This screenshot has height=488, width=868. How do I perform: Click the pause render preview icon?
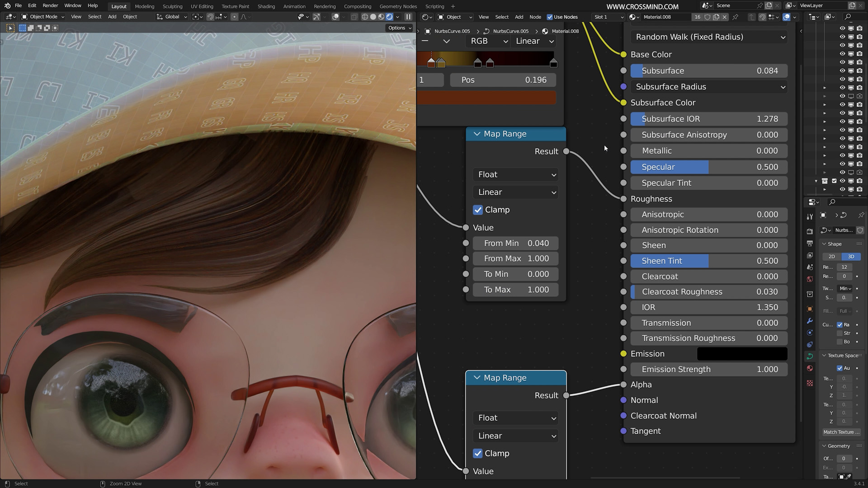(x=408, y=17)
